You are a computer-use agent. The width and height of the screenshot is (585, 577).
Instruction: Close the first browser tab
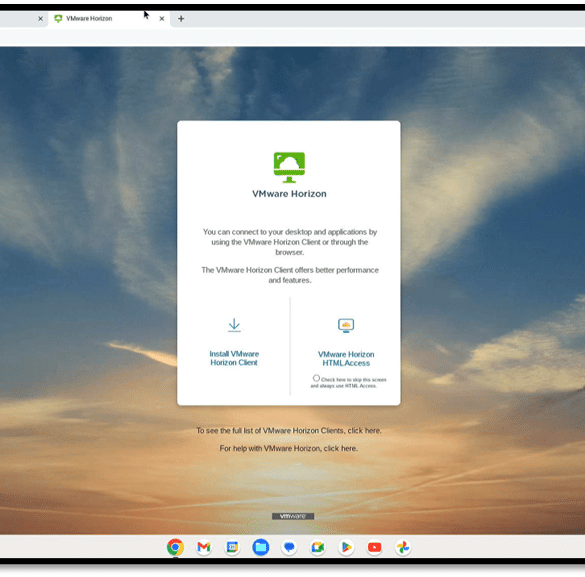pyautogui.click(x=40, y=19)
